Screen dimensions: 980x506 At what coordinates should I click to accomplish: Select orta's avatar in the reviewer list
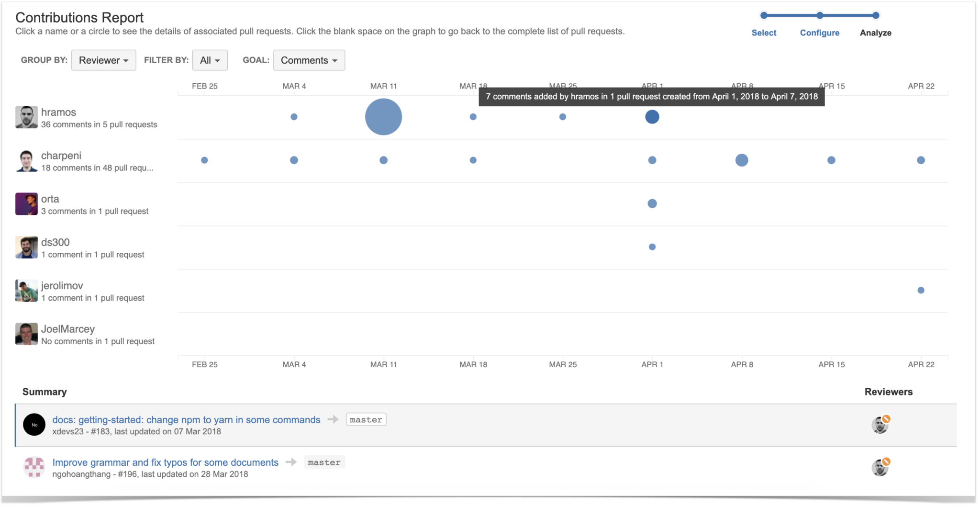(27, 204)
